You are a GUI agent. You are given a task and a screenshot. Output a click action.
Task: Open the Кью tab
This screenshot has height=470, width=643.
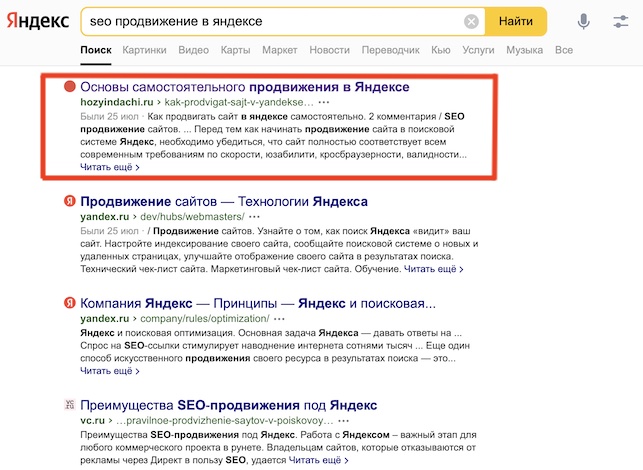[x=441, y=50]
